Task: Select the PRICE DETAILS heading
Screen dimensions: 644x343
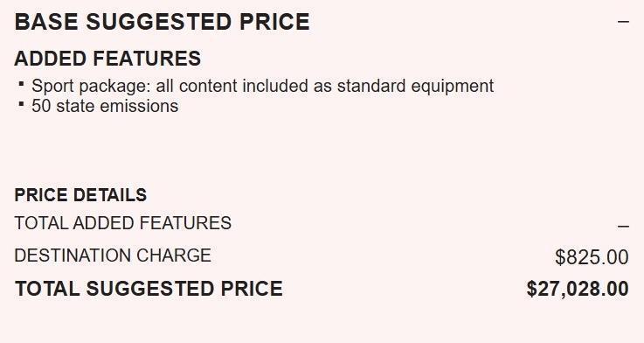Action: pyautogui.click(x=80, y=195)
